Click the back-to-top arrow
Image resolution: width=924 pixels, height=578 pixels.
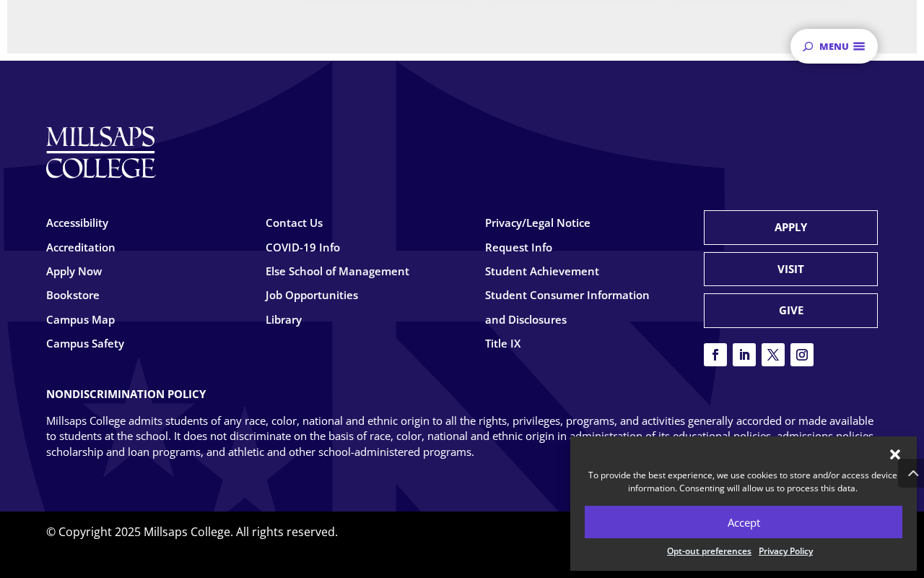pyautogui.click(x=912, y=473)
